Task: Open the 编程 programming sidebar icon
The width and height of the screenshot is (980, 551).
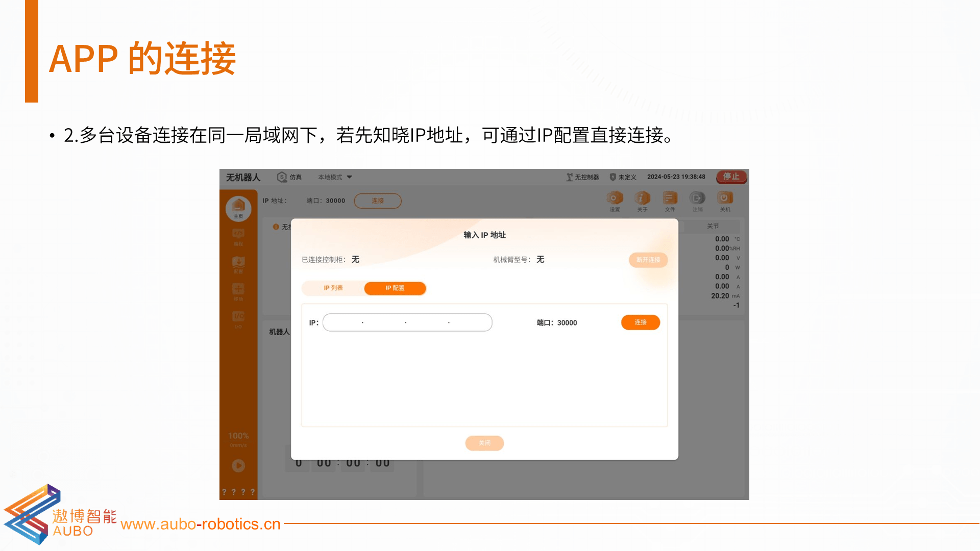Action: [238, 237]
